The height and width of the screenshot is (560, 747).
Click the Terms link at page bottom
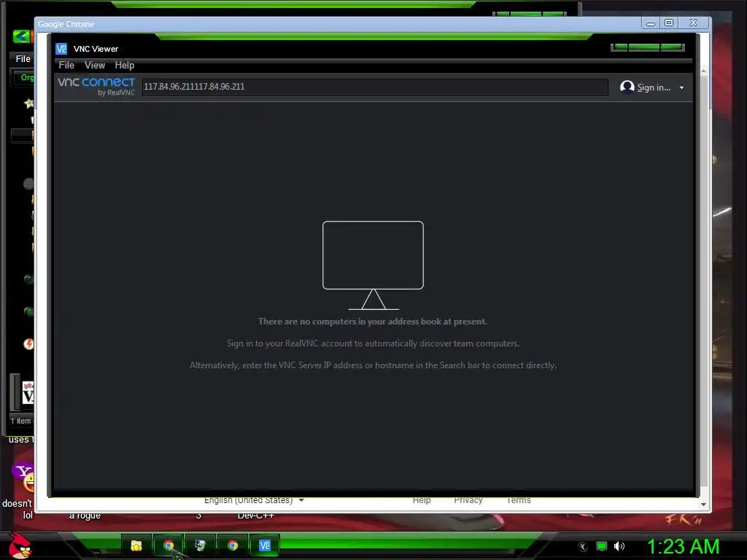tap(519, 500)
